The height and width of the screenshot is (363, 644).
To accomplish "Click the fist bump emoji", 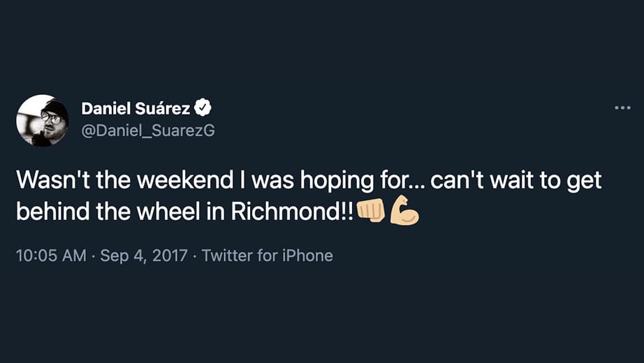I will (371, 212).
